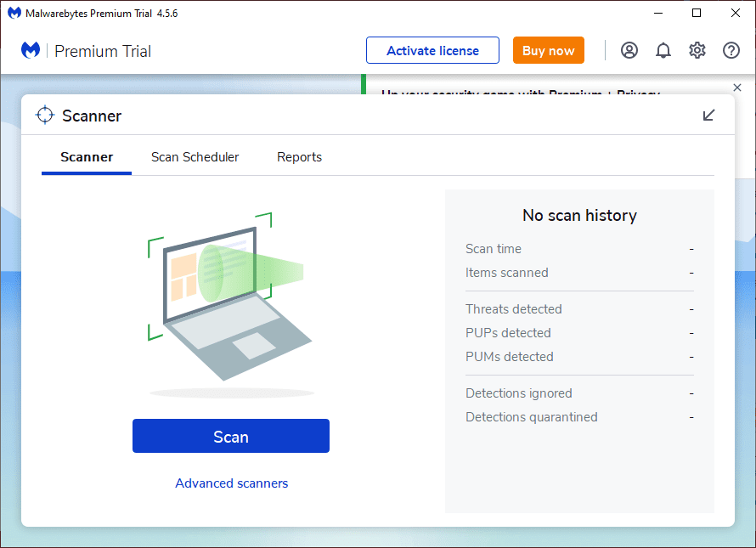Click the Scanner crosshair icon

[45, 115]
